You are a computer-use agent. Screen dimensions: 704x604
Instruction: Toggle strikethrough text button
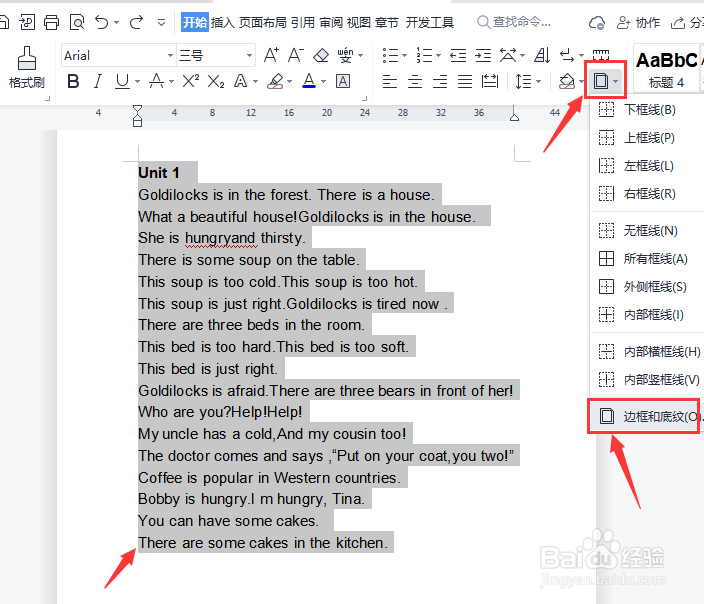point(156,82)
